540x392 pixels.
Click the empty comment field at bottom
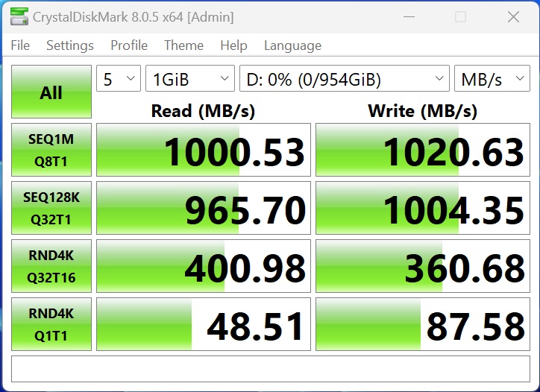[270, 369]
